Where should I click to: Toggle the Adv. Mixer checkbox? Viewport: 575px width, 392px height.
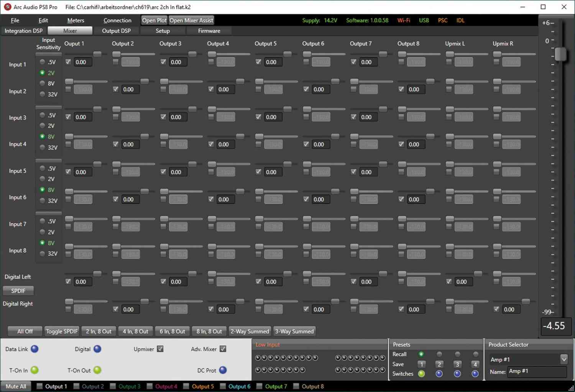pos(223,349)
